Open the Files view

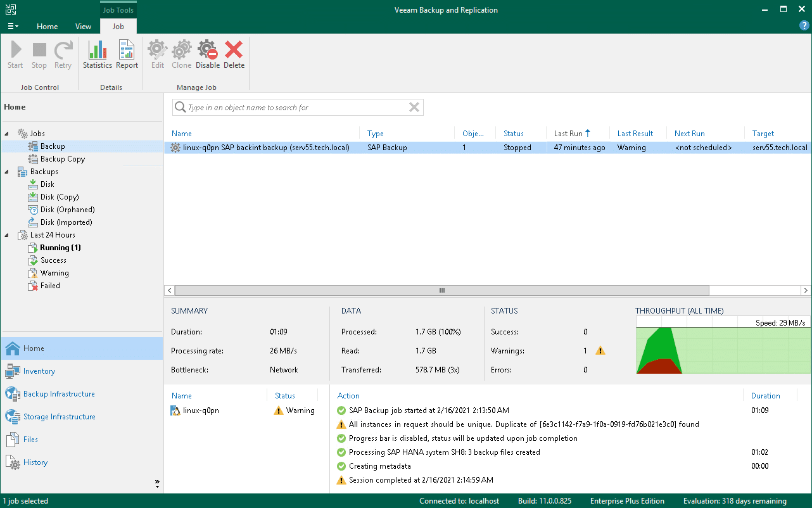click(x=82, y=440)
